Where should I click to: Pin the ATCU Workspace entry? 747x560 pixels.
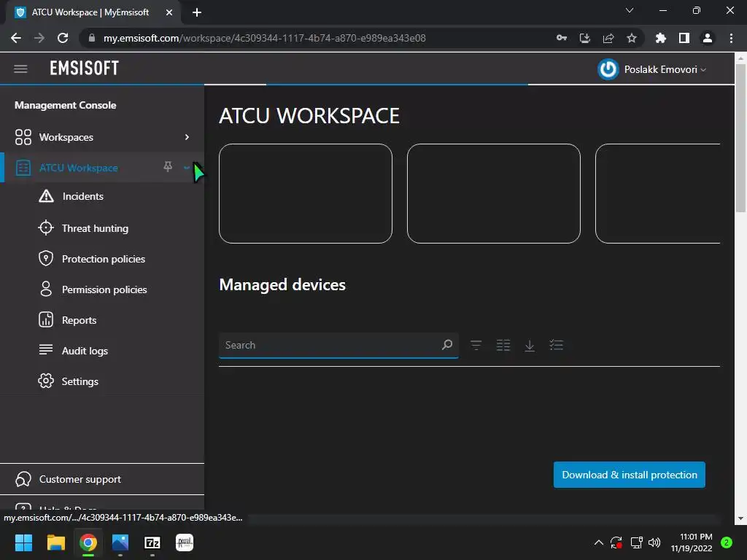coord(168,167)
